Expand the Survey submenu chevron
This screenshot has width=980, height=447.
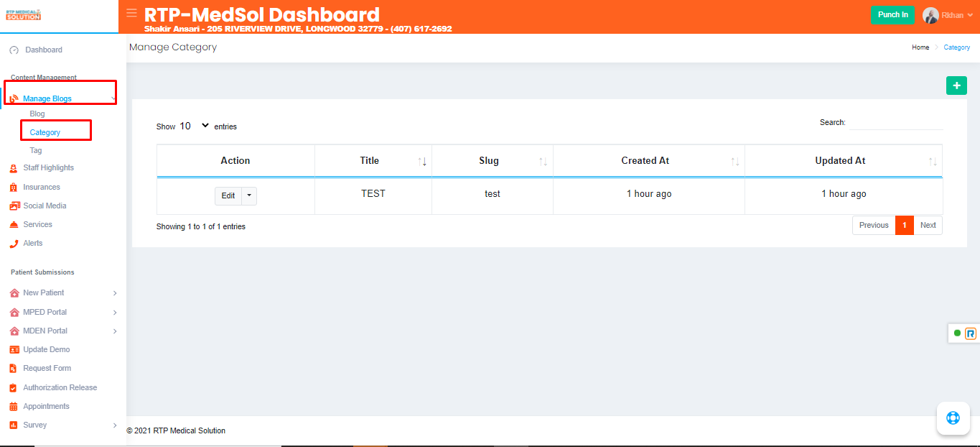pyautogui.click(x=115, y=425)
